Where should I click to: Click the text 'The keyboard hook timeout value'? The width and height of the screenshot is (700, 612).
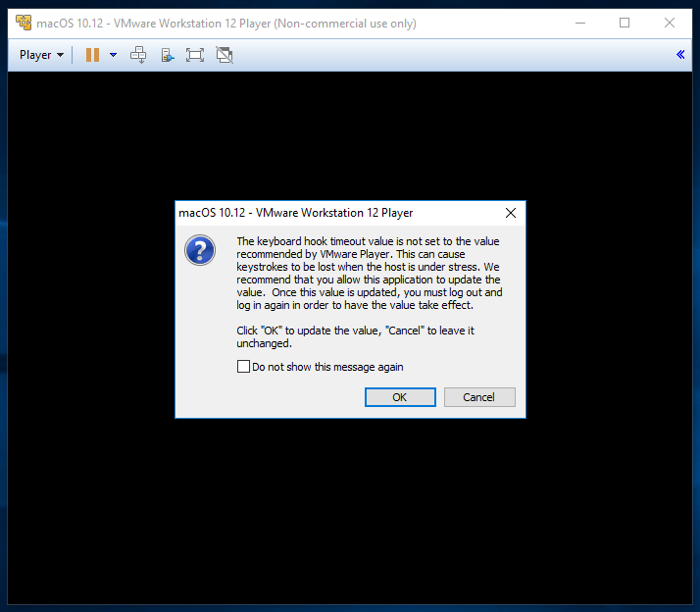(316, 241)
